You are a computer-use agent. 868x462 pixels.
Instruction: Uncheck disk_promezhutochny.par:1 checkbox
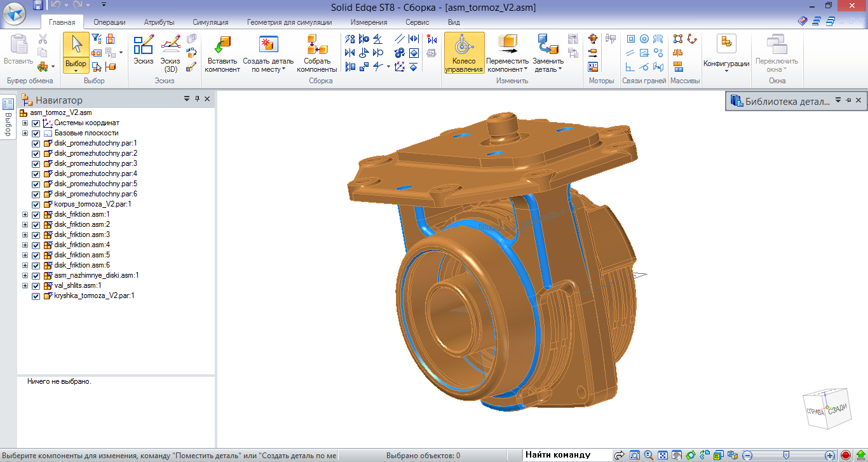(36, 144)
